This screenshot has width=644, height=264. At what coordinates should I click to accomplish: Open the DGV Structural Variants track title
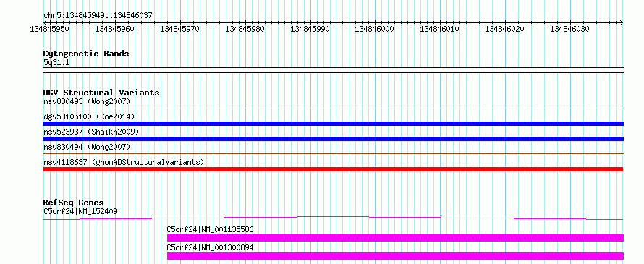pyautogui.click(x=101, y=93)
